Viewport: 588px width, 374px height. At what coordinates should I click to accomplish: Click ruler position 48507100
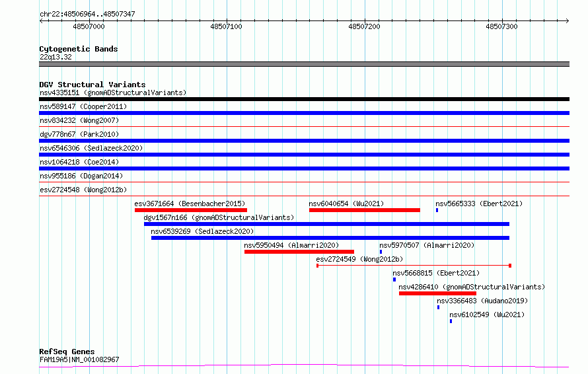(227, 26)
